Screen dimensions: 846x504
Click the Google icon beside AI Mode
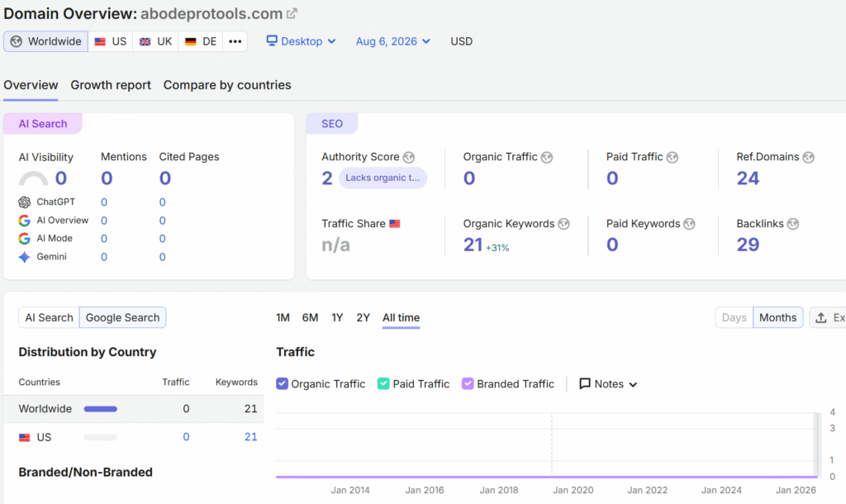coord(24,239)
